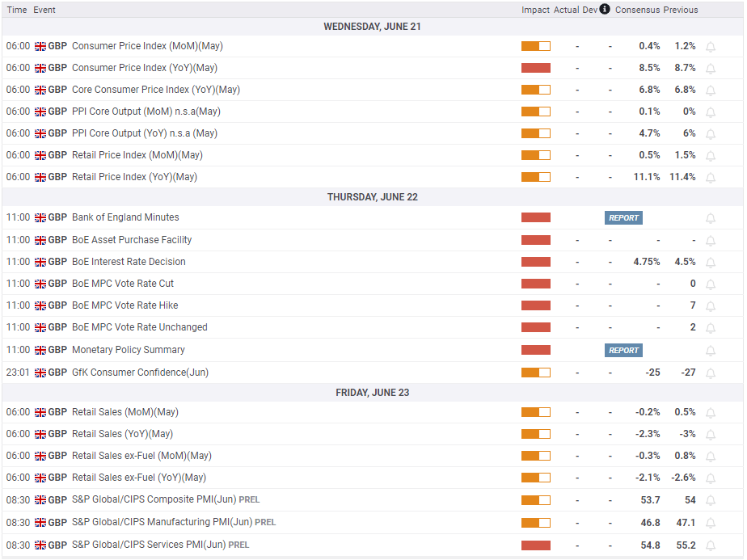
Task: Click bell icon for Core Consumer Price Index
Action: [711, 90]
